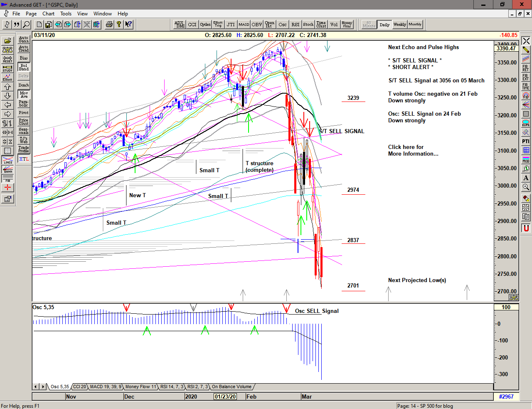The width and height of the screenshot is (532, 409).
Task: Select the MOB tool icon
Action: click(526, 159)
